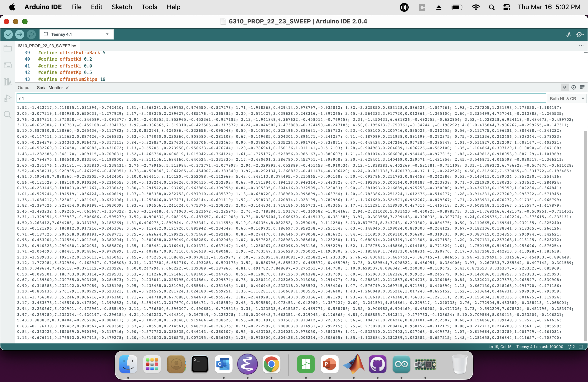The width and height of the screenshot is (588, 382).
Task: Open the Search sidebar icon
Action: pos(8,115)
